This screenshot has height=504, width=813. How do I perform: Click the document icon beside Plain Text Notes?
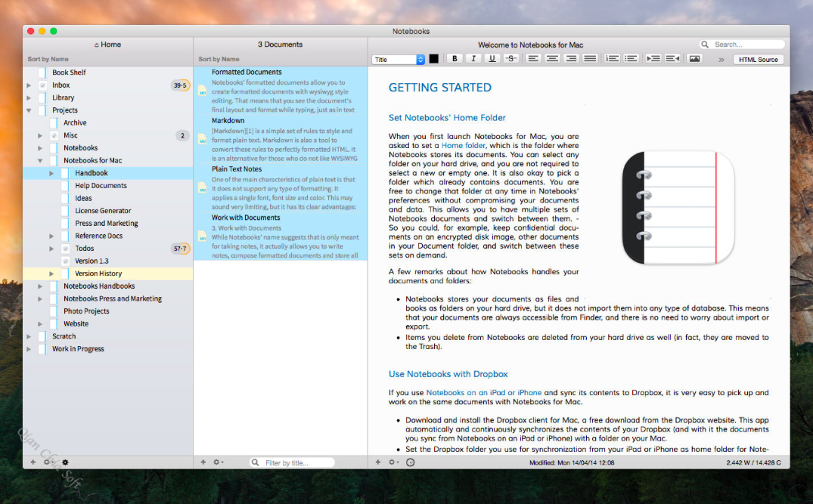pyautogui.click(x=203, y=188)
